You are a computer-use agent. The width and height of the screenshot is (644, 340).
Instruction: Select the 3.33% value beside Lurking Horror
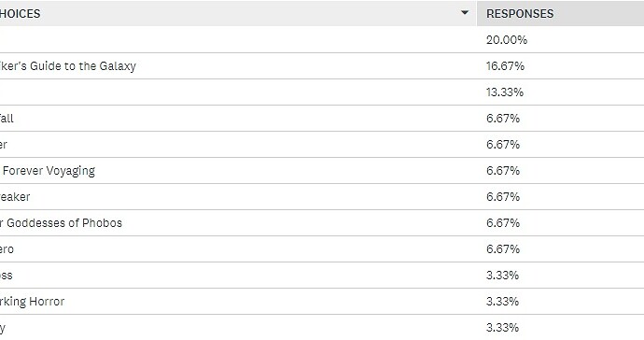tap(502, 302)
